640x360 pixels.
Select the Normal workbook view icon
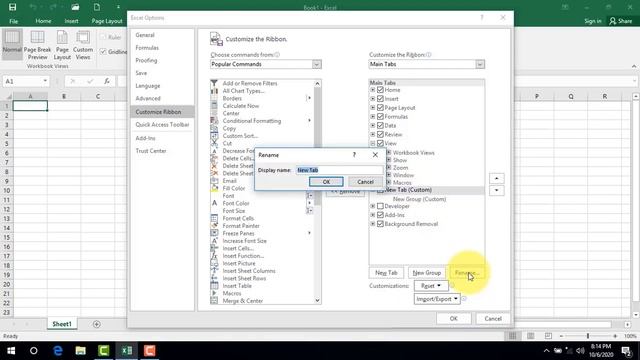pos(12,38)
